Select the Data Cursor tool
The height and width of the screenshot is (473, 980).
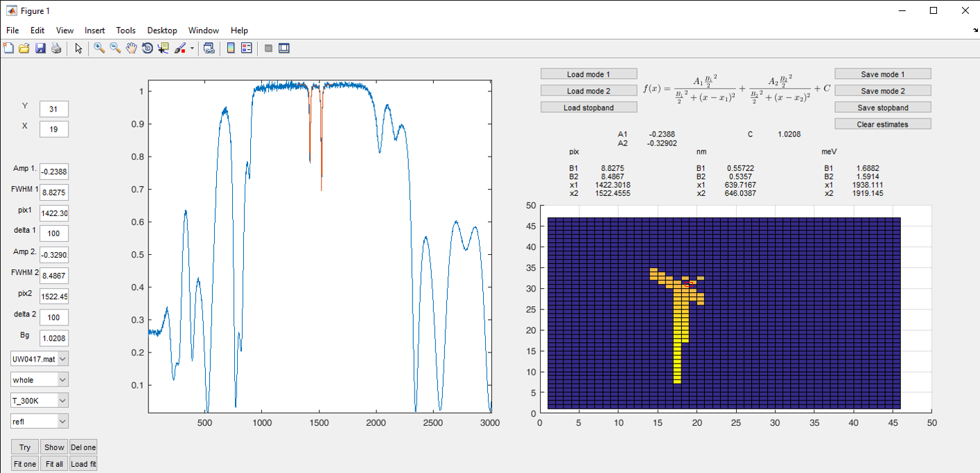tap(164, 48)
